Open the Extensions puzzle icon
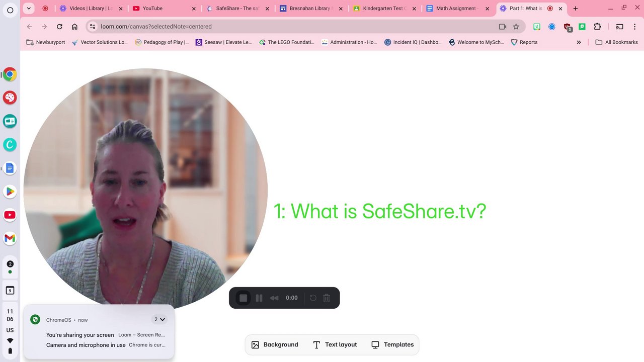 [597, 27]
